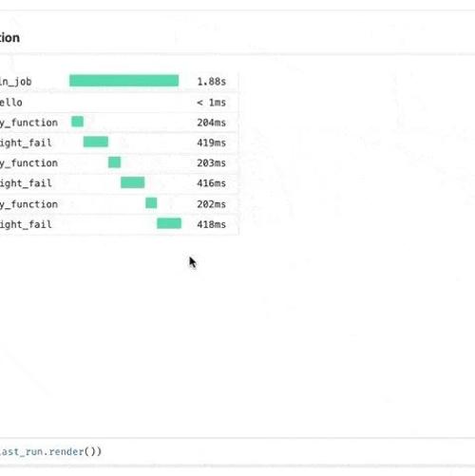This screenshot has width=475, height=476.
Task: Click the bar for the 203ms function
Action: point(114,162)
